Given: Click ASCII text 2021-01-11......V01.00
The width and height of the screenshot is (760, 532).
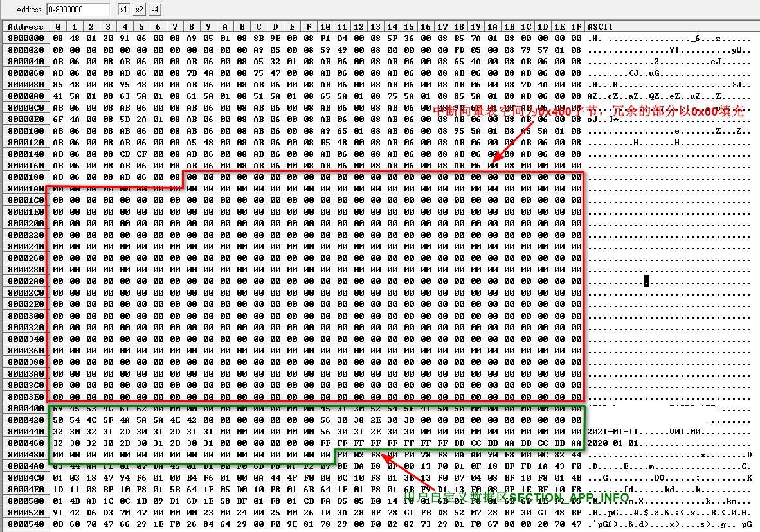Looking at the screenshot, I should click(x=644, y=432).
